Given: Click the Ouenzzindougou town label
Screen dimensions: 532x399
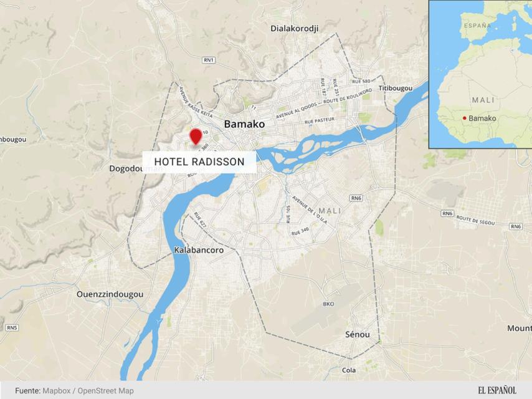Looking at the screenshot, I should 110,294.
